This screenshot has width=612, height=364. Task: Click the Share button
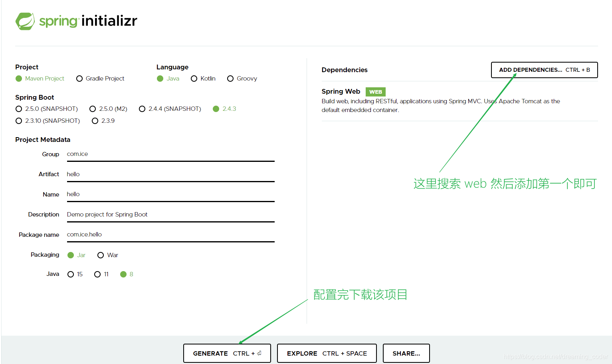pos(406,353)
